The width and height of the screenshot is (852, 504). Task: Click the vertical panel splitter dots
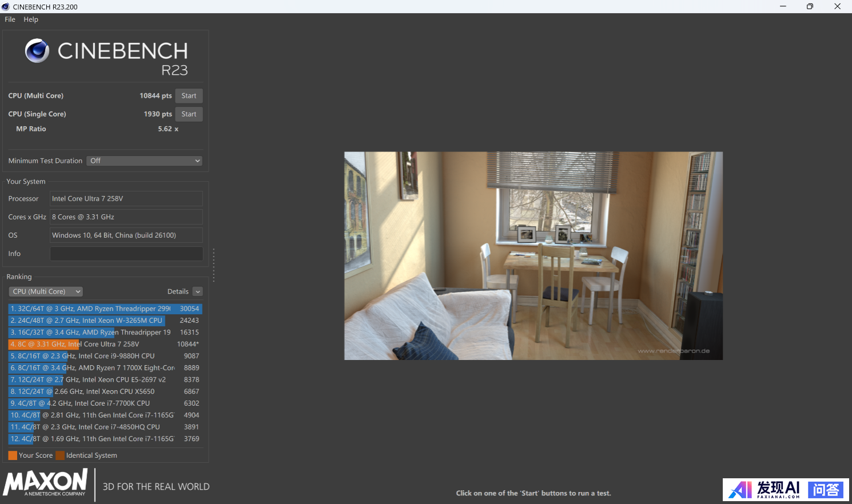[x=214, y=265]
